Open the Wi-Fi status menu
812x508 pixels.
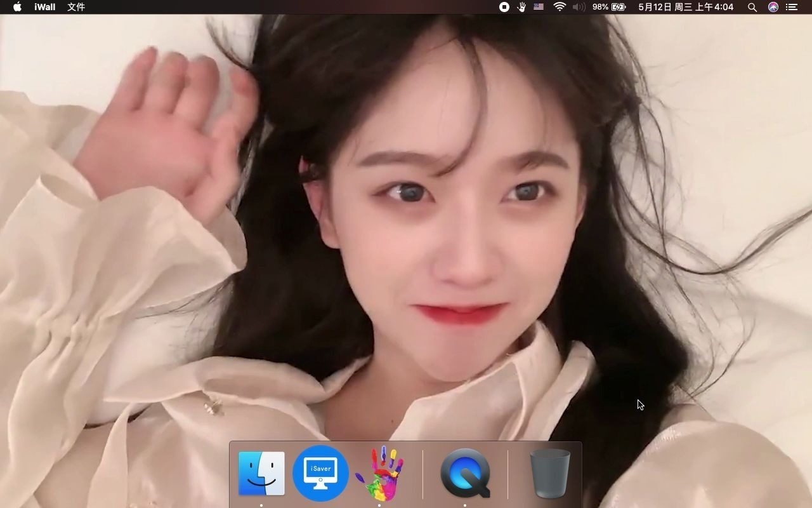(x=560, y=7)
